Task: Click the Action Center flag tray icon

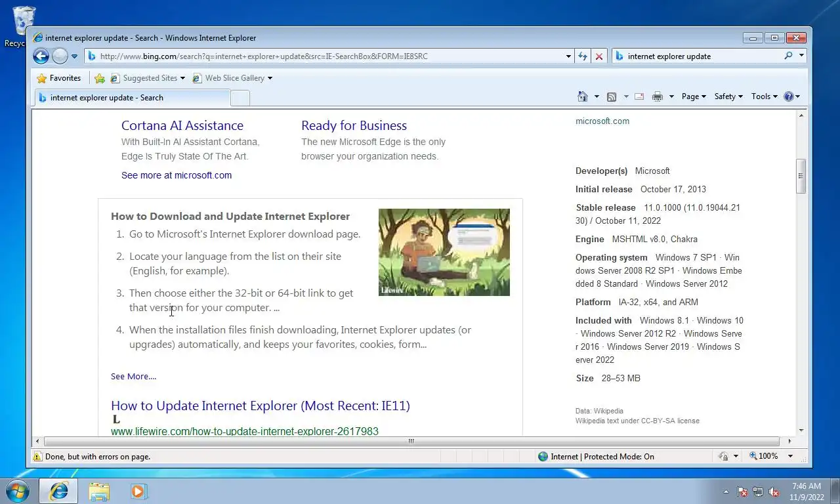Action: coord(742,492)
